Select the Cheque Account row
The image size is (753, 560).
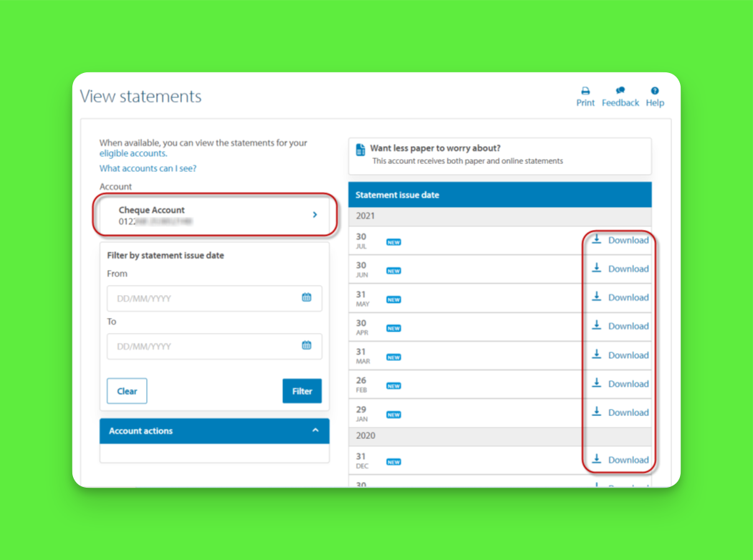point(215,215)
